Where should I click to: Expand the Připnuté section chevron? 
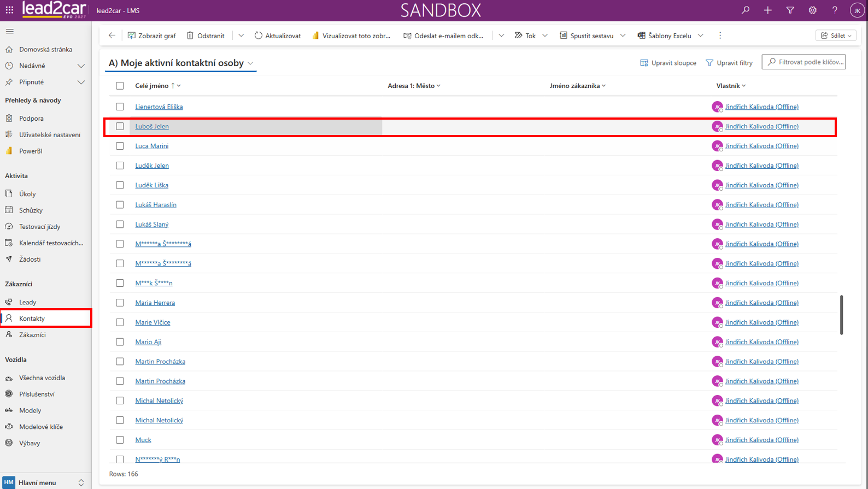click(81, 83)
